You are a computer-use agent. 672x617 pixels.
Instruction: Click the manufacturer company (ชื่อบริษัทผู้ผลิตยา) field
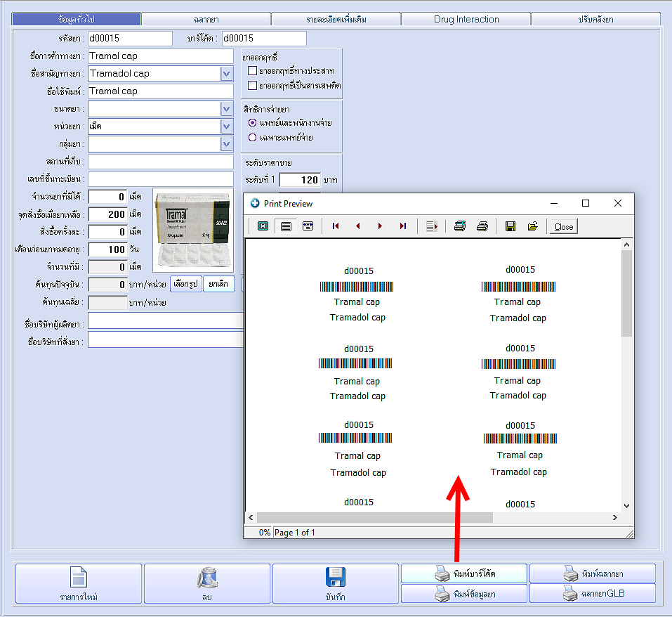[166, 320]
